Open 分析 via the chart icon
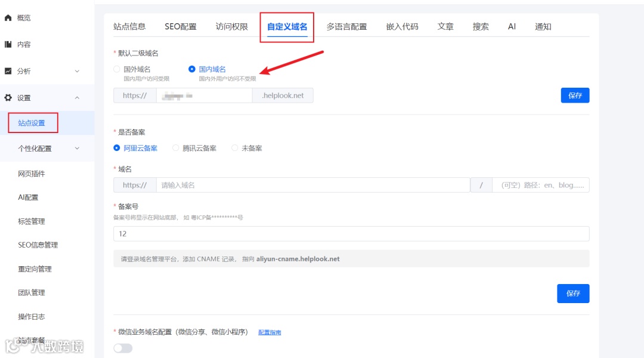This screenshot has width=644, height=358. tap(7, 69)
